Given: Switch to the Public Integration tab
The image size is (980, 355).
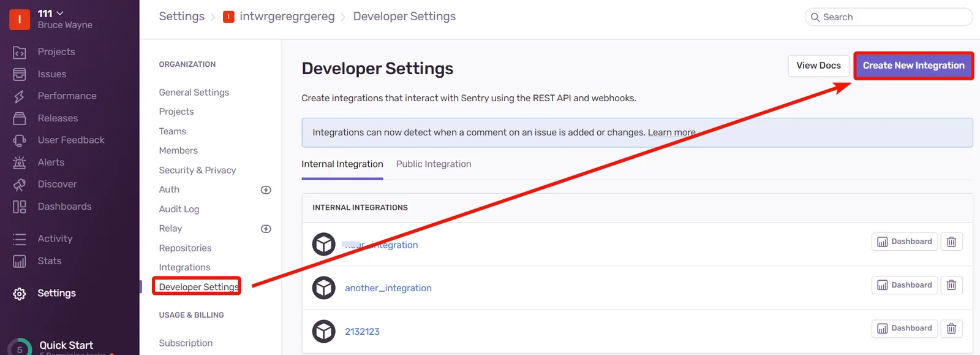Looking at the screenshot, I should (434, 164).
